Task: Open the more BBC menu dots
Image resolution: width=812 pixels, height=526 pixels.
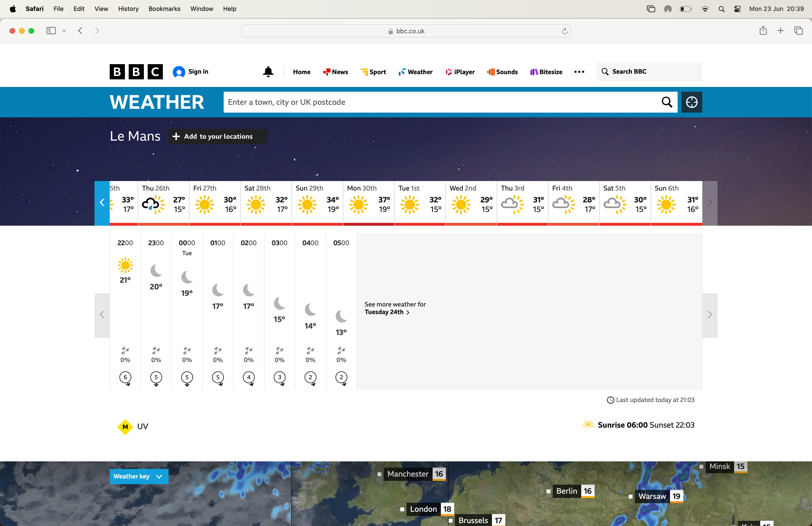Action: (x=579, y=72)
